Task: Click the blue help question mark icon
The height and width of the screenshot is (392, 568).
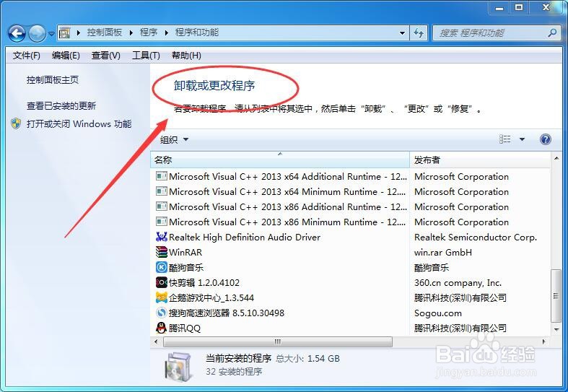Action: point(546,139)
